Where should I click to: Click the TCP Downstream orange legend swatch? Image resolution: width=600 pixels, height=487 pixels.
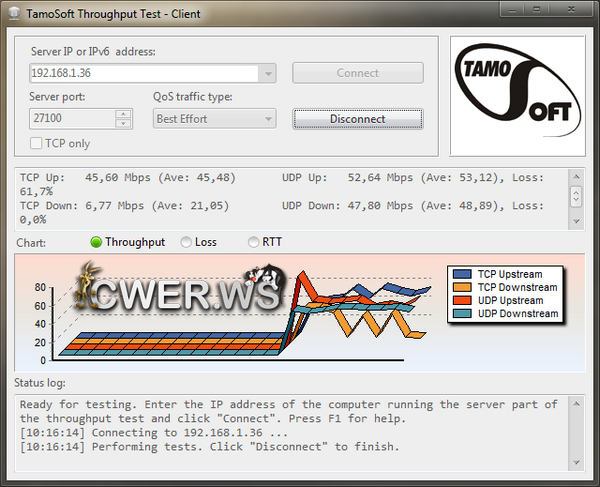point(462,287)
